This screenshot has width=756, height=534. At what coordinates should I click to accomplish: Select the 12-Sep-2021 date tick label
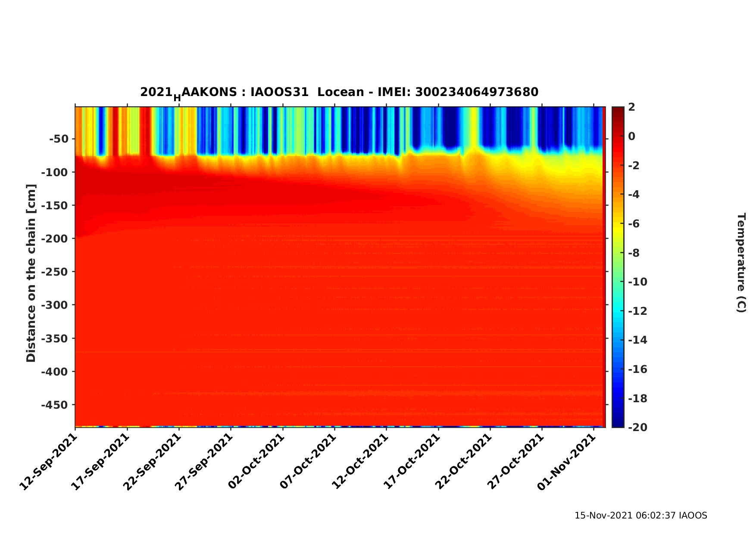pyautogui.click(x=49, y=461)
